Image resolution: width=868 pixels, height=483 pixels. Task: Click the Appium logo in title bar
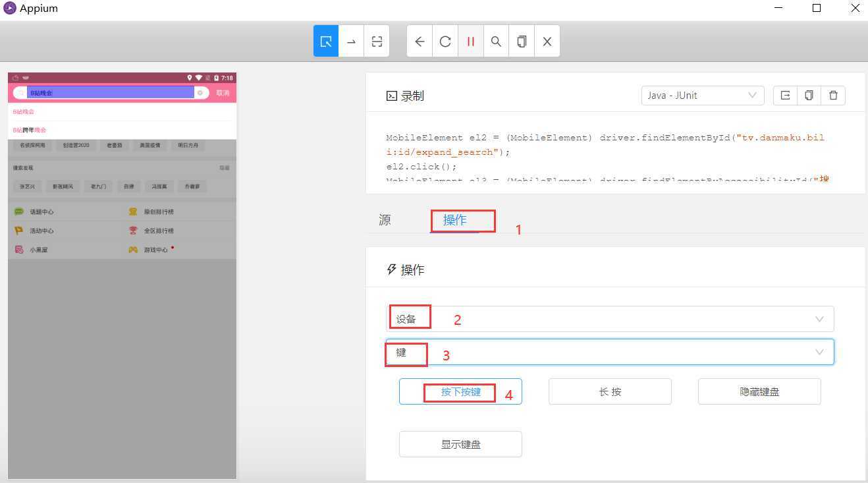(x=9, y=9)
